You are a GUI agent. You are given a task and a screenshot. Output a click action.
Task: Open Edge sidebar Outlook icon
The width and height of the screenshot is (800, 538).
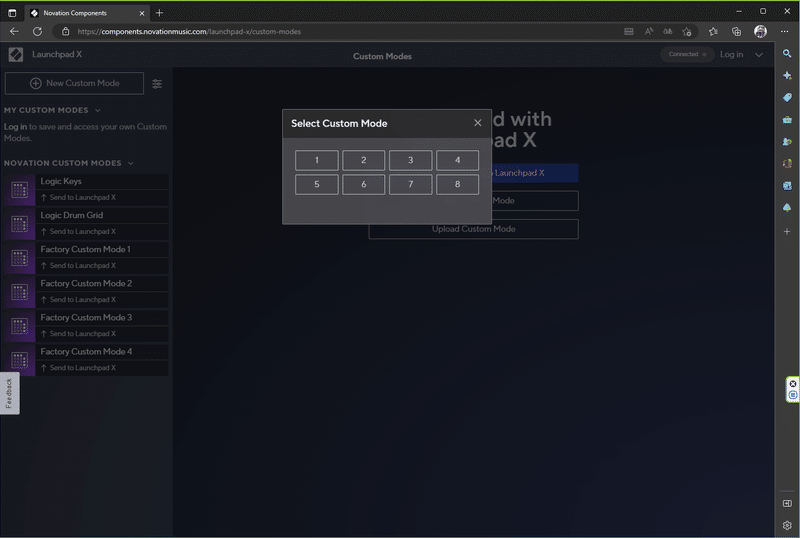point(787,186)
